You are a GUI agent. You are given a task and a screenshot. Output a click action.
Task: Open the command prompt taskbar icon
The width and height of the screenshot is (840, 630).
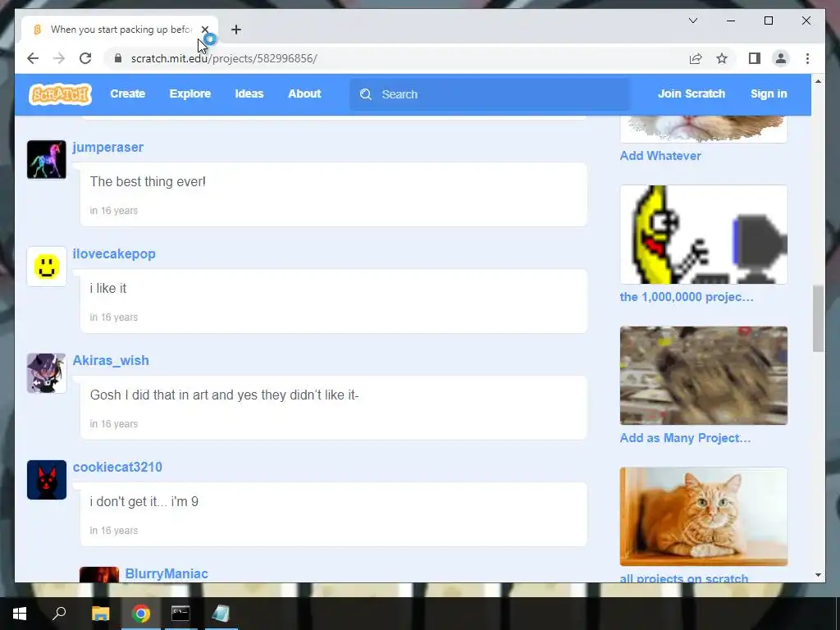pos(180,614)
